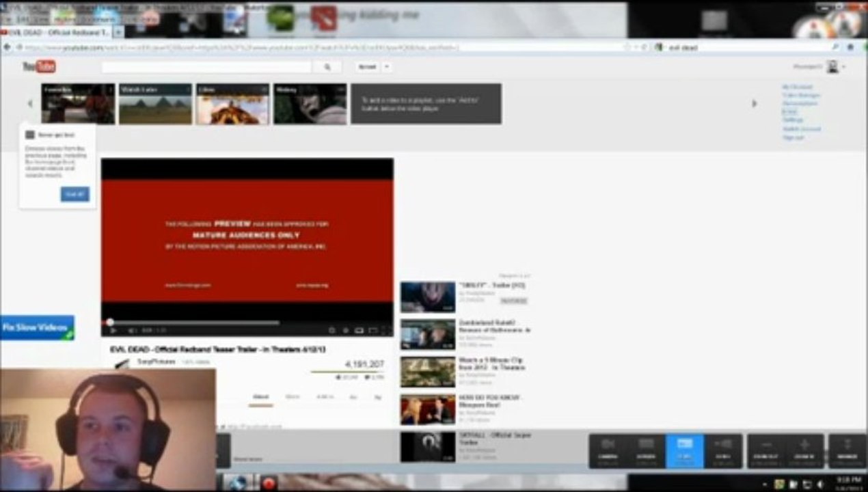This screenshot has height=492, width=868.
Task: Mute the video with speaker icon
Action: (x=131, y=331)
